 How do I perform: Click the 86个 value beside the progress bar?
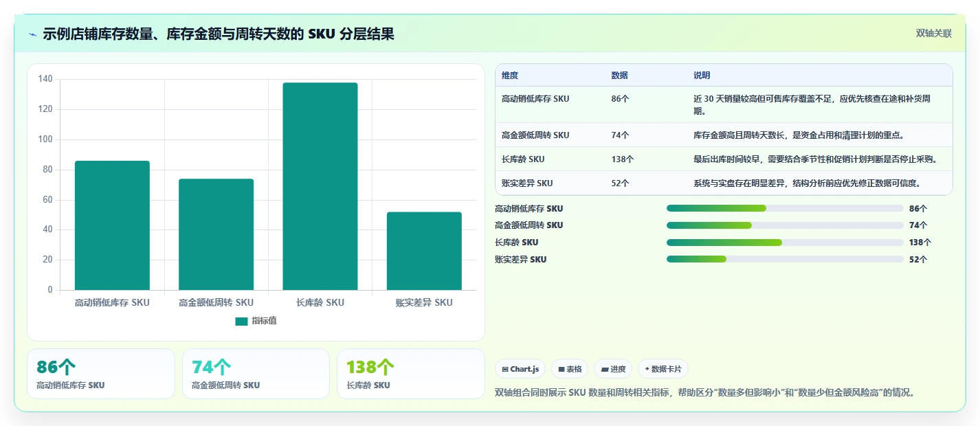click(x=918, y=209)
